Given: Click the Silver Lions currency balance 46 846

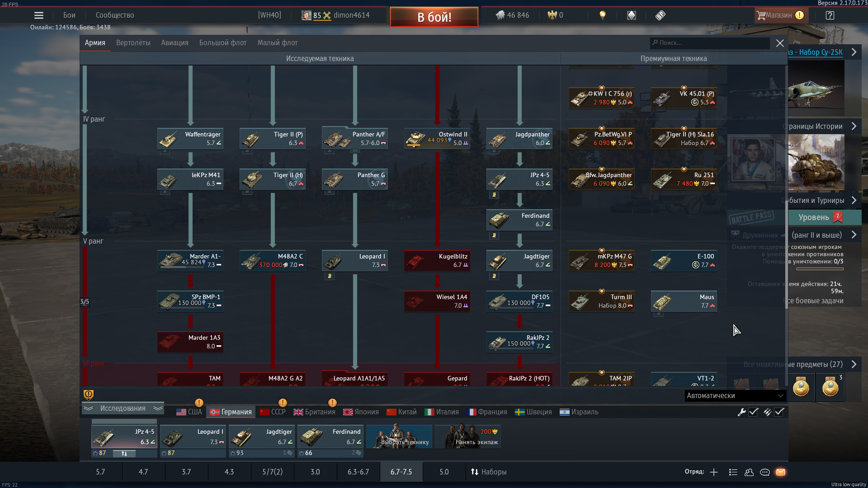Looking at the screenshot, I should pyautogui.click(x=513, y=15).
